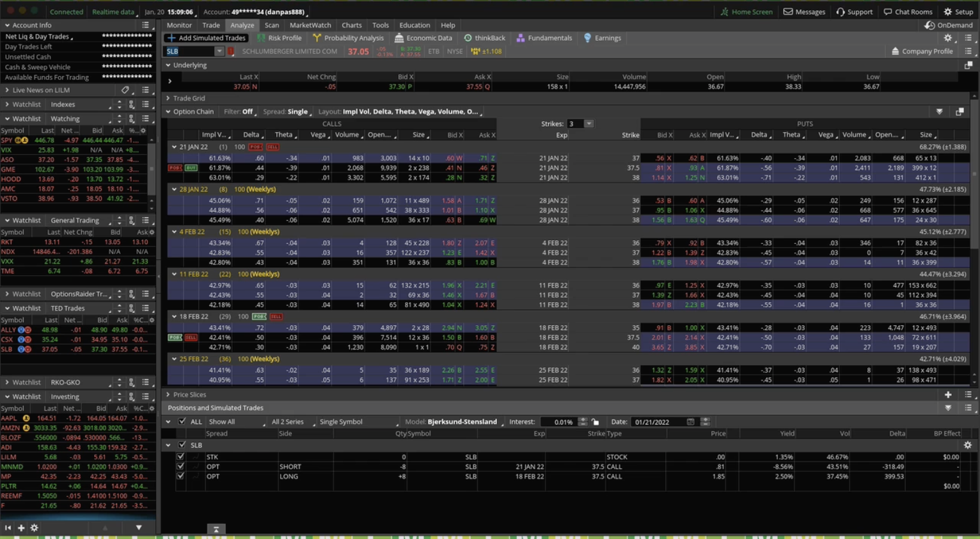Expand the Price Slices section
980x539 pixels.
(168, 395)
